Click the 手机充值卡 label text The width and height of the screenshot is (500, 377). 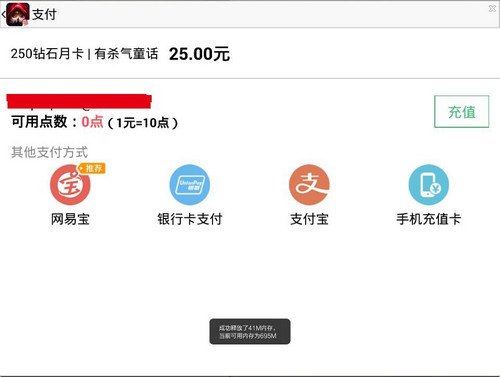pyautogui.click(x=429, y=219)
